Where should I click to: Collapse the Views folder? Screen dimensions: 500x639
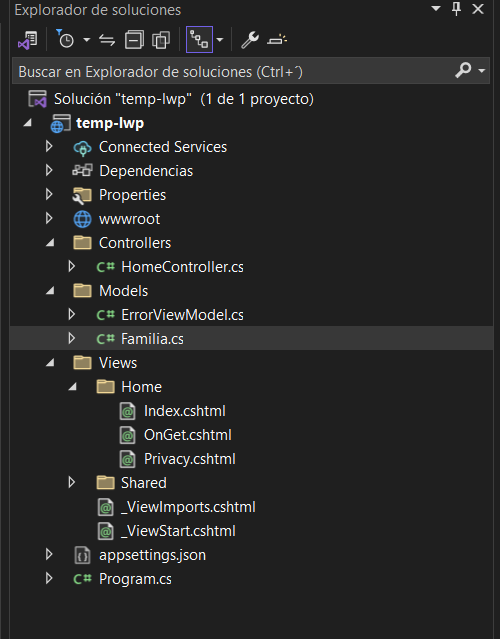pos(50,363)
